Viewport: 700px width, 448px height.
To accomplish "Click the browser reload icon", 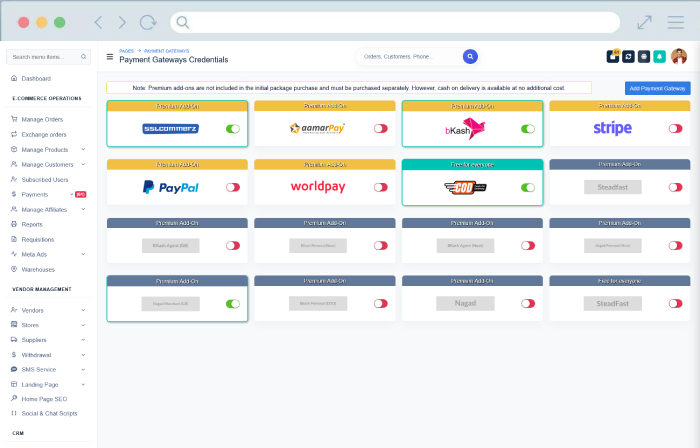I will pos(148,21).
